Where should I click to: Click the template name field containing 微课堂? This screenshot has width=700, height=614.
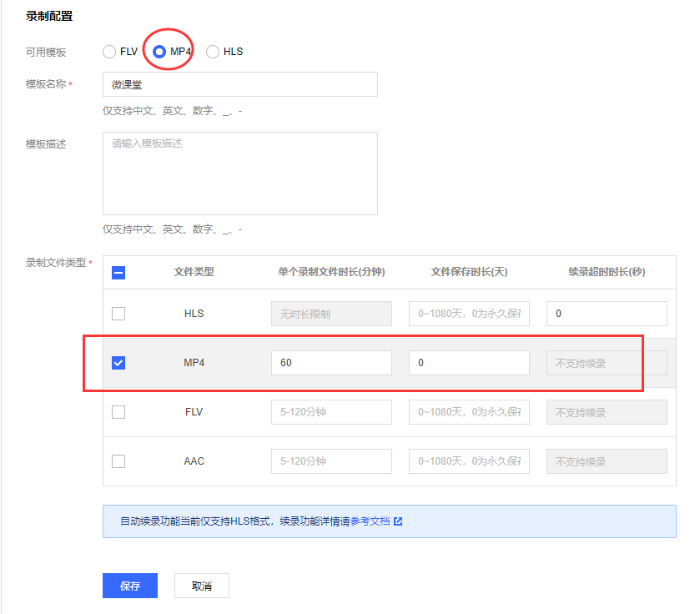pos(240,84)
